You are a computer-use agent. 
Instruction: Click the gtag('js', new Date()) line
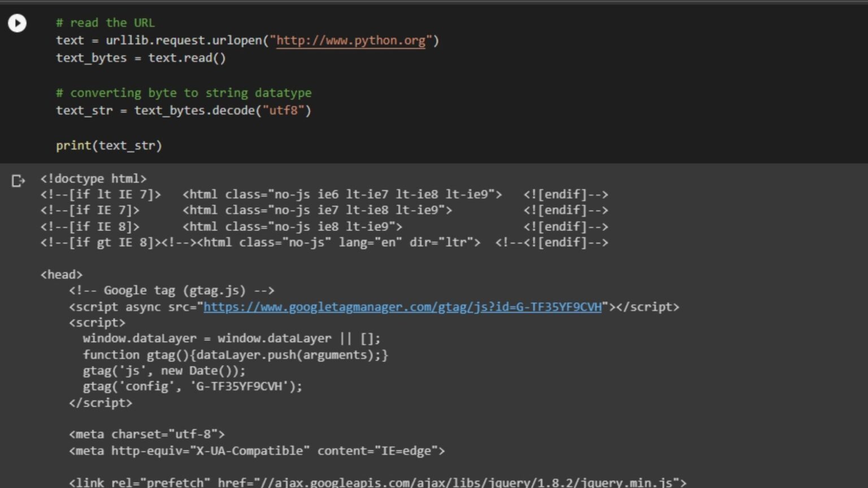point(164,371)
